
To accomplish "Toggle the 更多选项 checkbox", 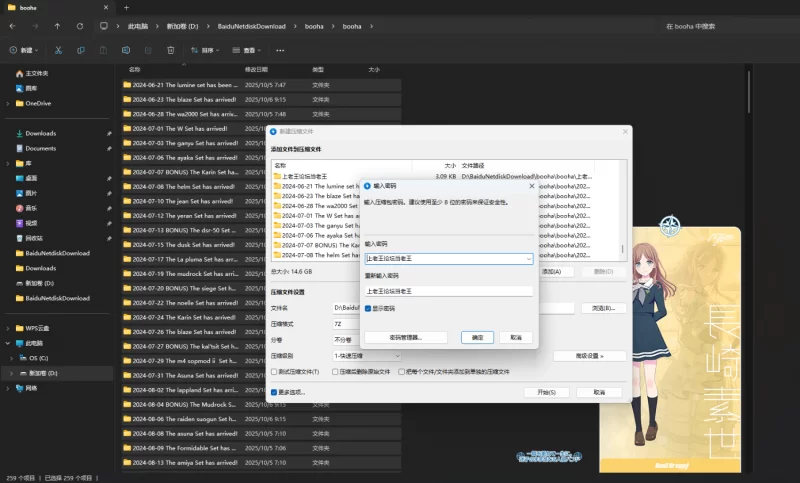I will coord(275,392).
